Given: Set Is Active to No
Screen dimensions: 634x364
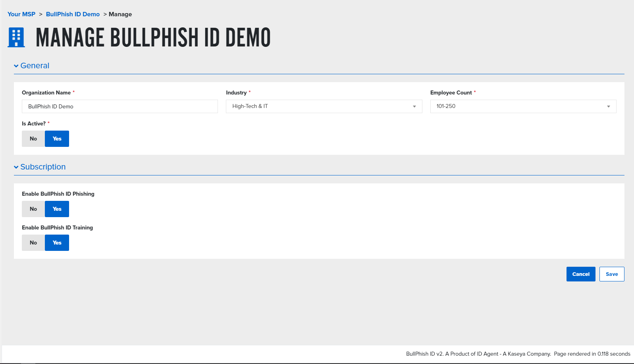Looking at the screenshot, I should [33, 139].
